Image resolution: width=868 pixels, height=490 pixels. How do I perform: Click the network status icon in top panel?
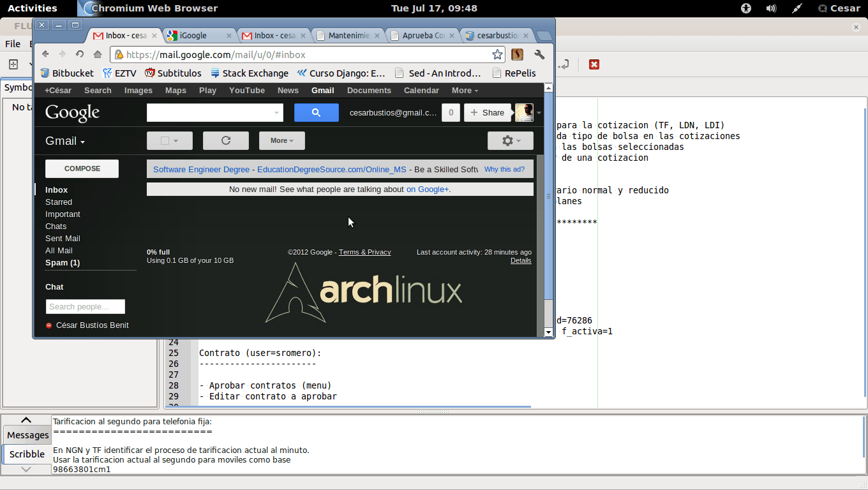797,8
